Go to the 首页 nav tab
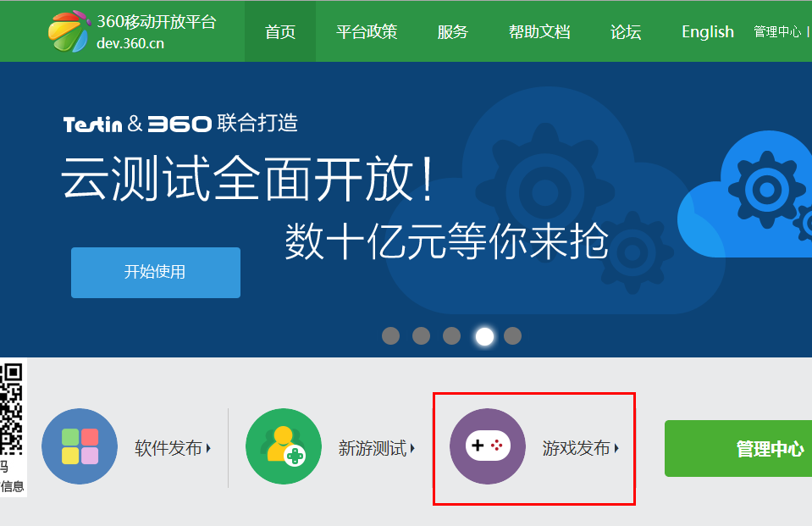Viewport: 812px width, 526px height. coord(280,31)
